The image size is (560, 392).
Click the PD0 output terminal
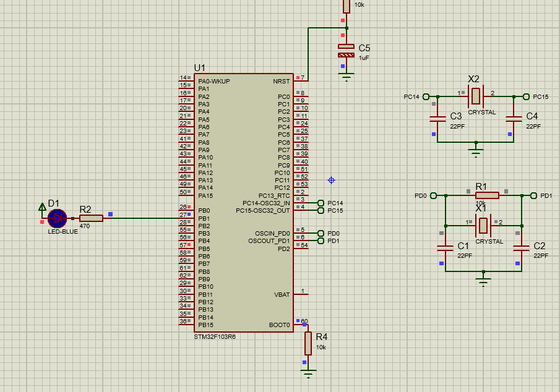pos(321,233)
